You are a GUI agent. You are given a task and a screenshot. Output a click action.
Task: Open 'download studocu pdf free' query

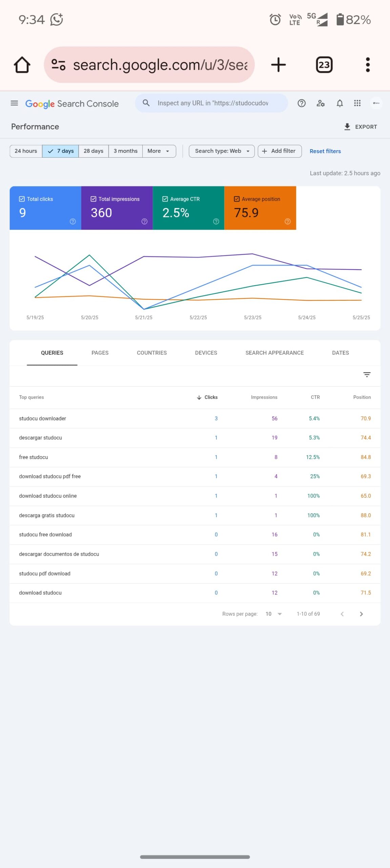pos(195,476)
